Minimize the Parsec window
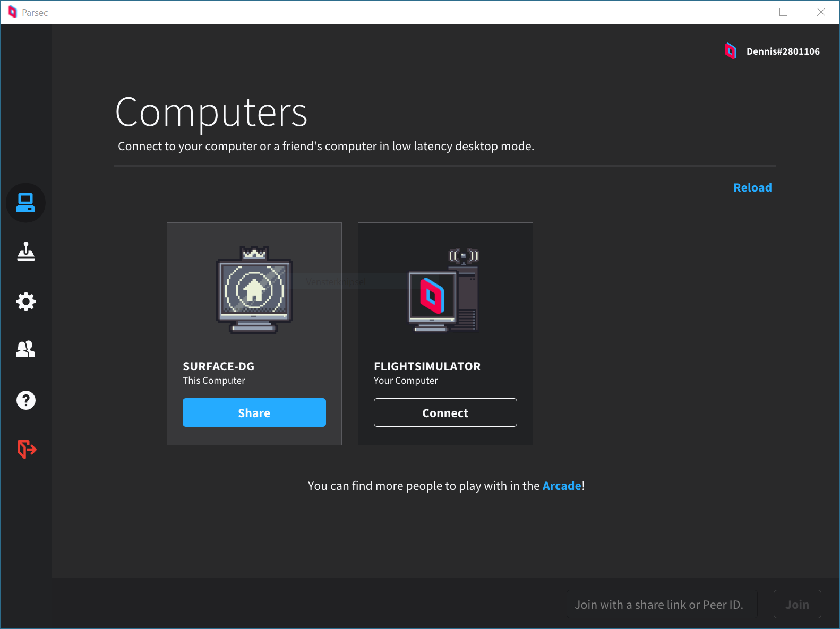The width and height of the screenshot is (840, 629). (747, 12)
